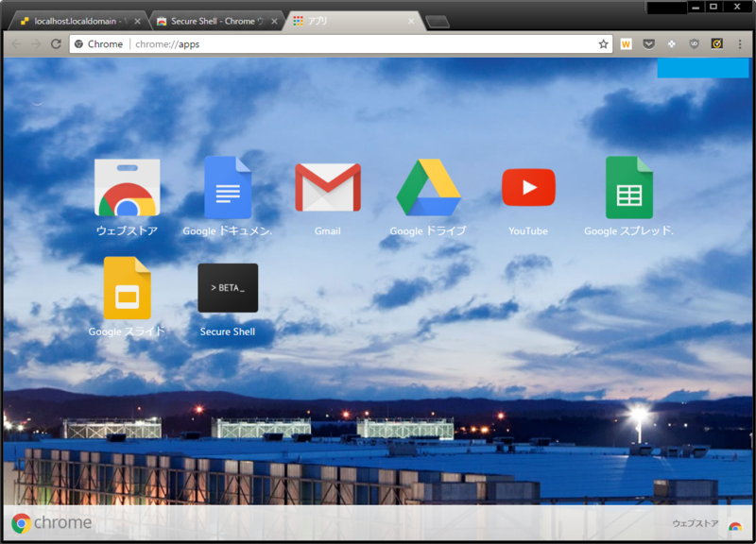This screenshot has height=544, width=756.
Task: Open the Pocket extension icon
Action: tap(649, 44)
